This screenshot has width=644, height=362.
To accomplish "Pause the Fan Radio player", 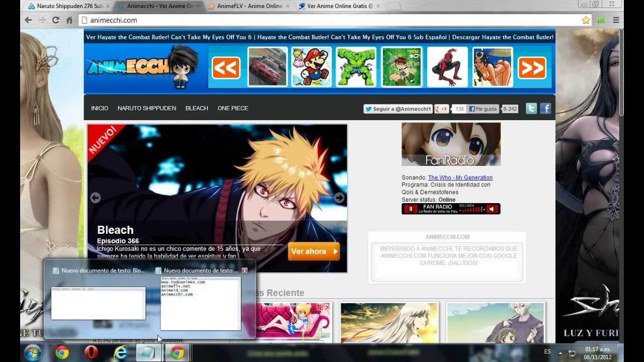I will (x=411, y=209).
